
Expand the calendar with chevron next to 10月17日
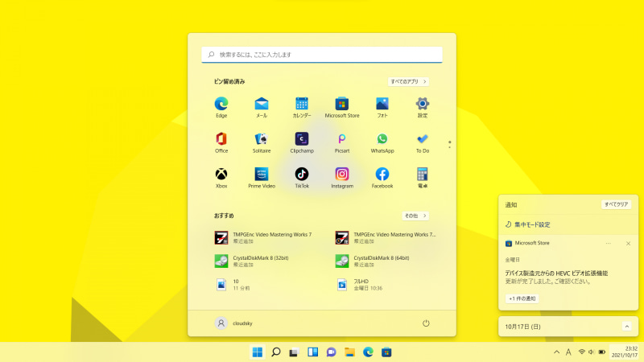[x=627, y=327]
